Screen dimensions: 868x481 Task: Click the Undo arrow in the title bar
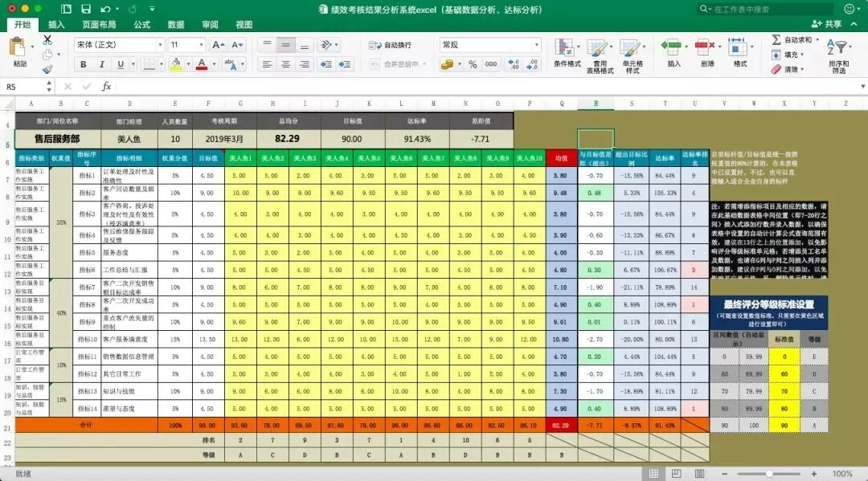tap(105, 9)
